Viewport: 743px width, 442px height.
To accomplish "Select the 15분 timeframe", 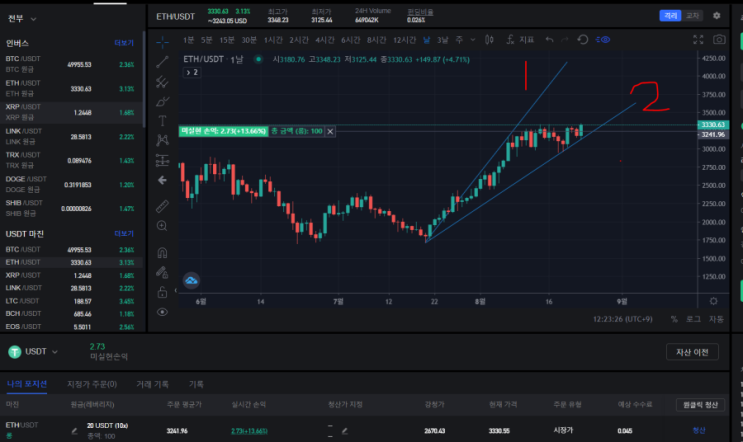I will pyautogui.click(x=227, y=40).
